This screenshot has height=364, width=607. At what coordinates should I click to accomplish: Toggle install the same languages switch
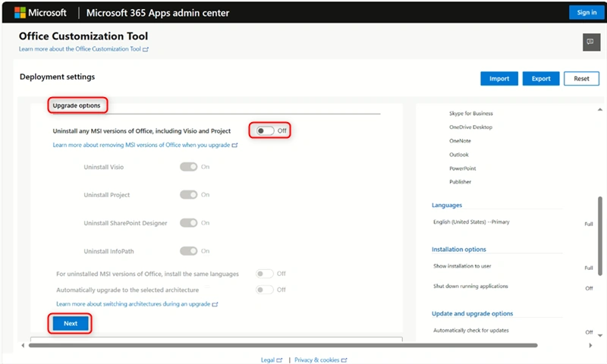click(264, 274)
